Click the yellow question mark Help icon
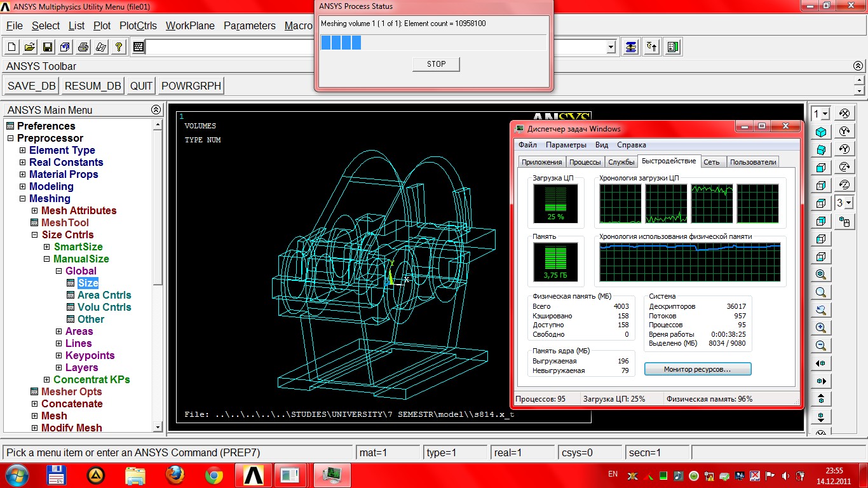The height and width of the screenshot is (488, 868). [x=119, y=47]
